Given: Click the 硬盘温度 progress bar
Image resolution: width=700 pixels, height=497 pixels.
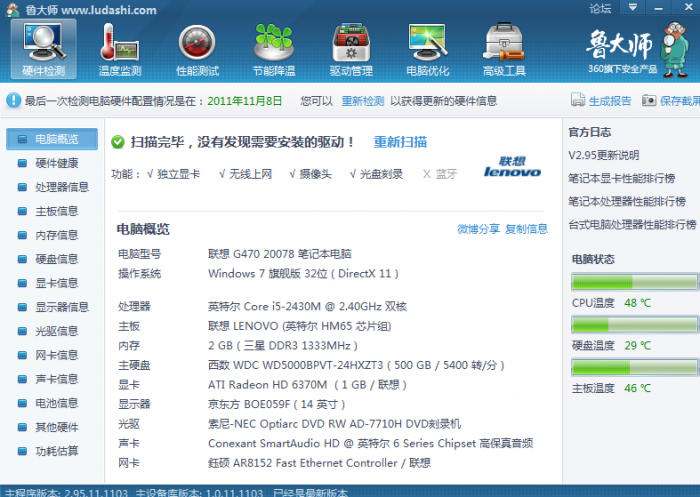Looking at the screenshot, I should point(634,325).
